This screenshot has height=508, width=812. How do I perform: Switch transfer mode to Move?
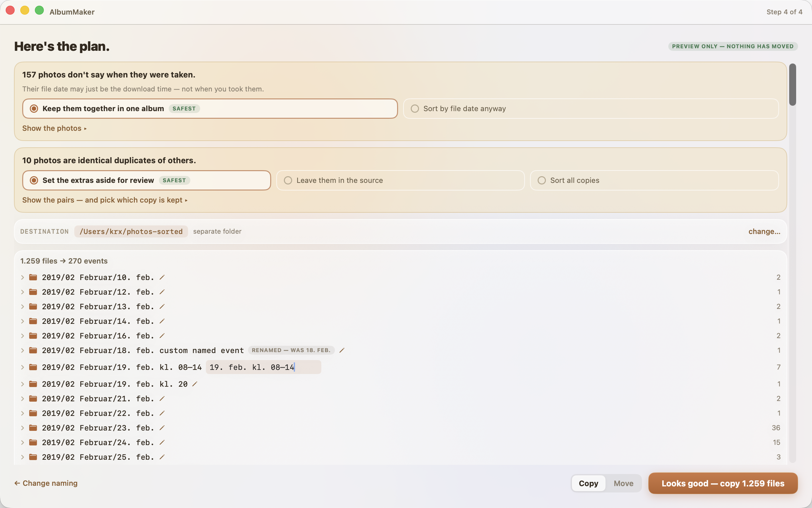(623, 483)
